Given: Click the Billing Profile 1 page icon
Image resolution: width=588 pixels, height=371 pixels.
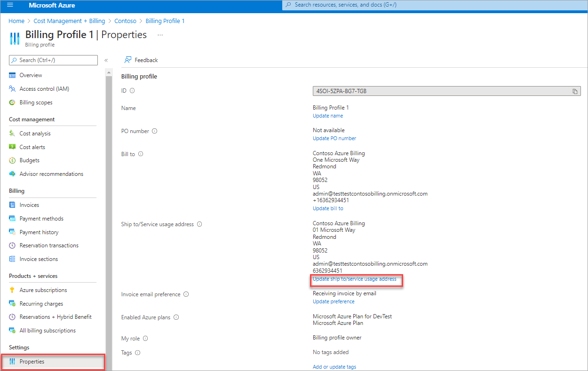Looking at the screenshot, I should click(x=15, y=38).
